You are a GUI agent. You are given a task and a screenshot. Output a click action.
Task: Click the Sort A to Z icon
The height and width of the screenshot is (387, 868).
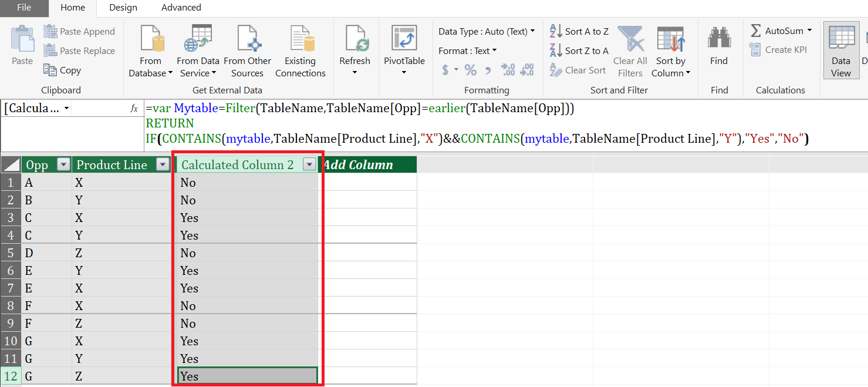point(555,32)
